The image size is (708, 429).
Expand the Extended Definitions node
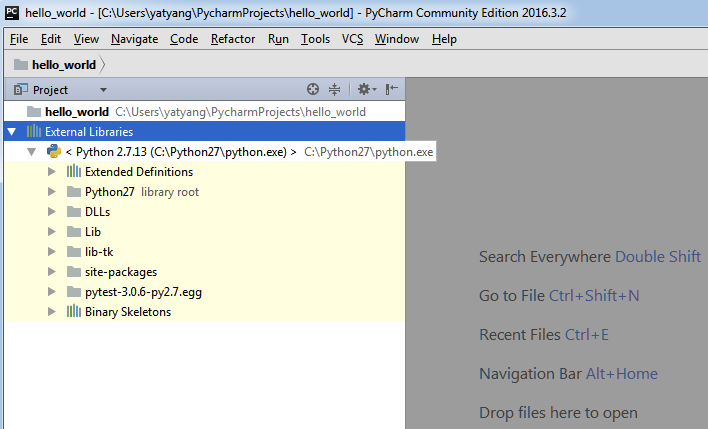(x=51, y=172)
